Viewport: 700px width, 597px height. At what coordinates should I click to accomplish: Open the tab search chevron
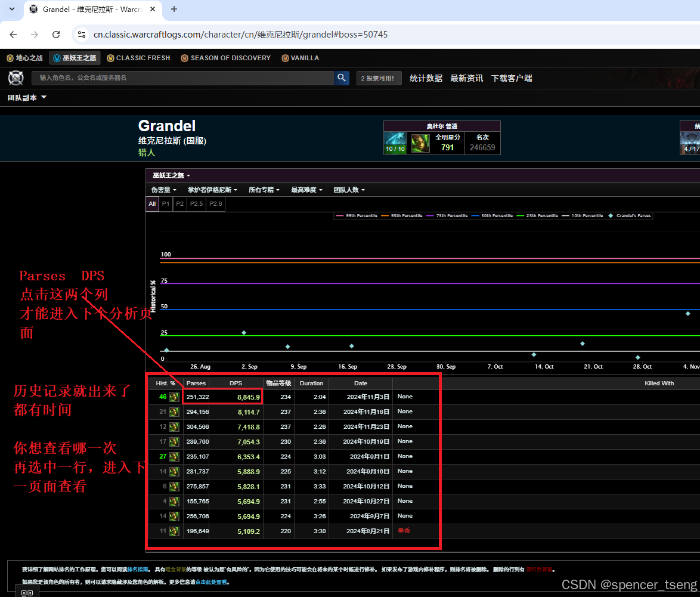[12, 9]
